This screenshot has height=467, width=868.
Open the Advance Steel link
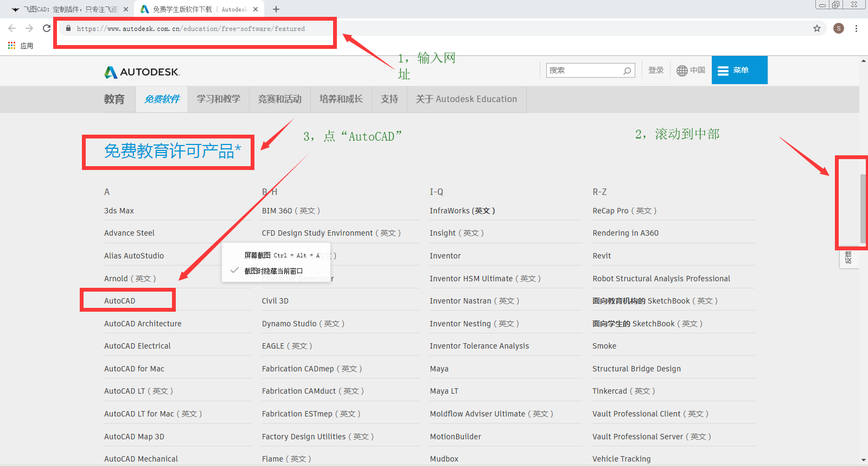coord(129,233)
